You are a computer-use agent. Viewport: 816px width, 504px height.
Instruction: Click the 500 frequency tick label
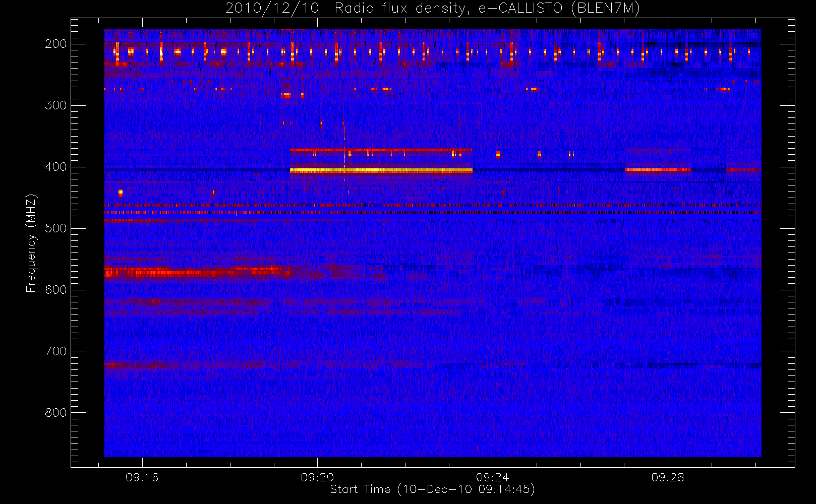coord(55,228)
